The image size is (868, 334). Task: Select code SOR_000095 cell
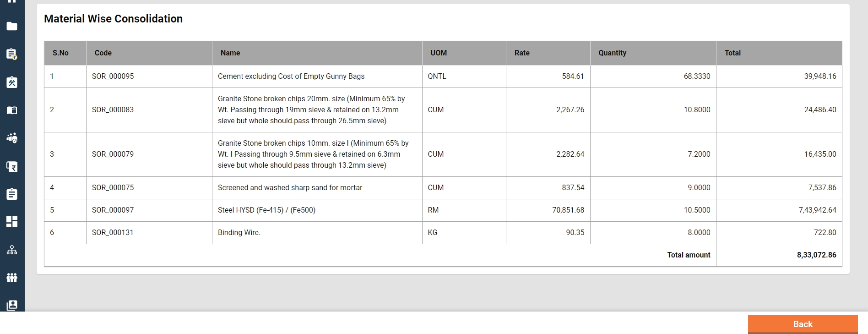[113, 77]
